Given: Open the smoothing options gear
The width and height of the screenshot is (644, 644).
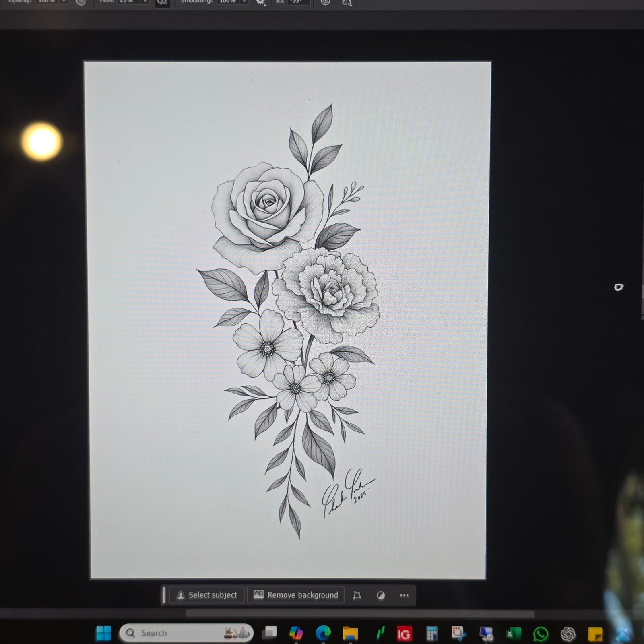Looking at the screenshot, I should (x=260, y=2).
